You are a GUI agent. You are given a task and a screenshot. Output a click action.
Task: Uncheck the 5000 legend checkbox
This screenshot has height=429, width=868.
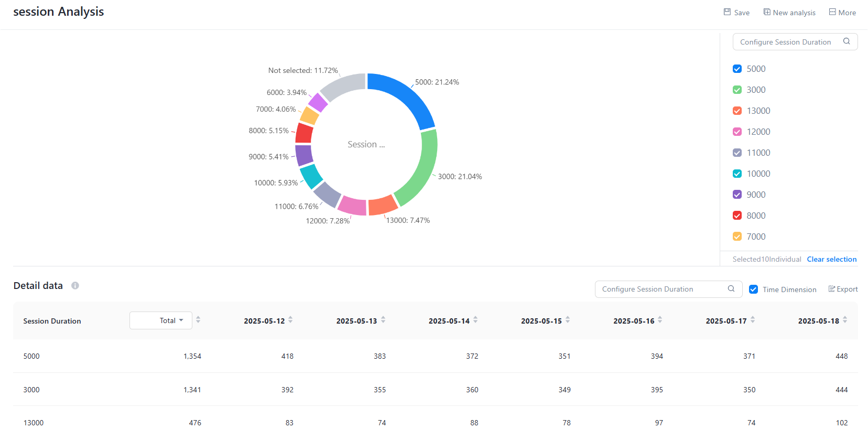pos(737,69)
